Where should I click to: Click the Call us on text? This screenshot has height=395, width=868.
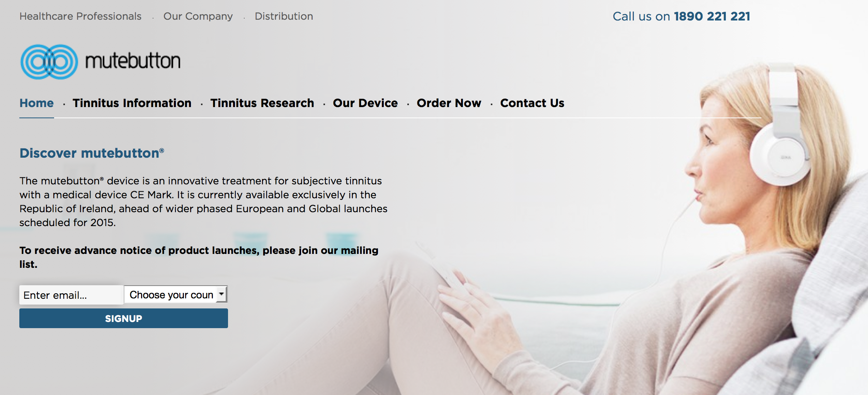click(x=642, y=16)
